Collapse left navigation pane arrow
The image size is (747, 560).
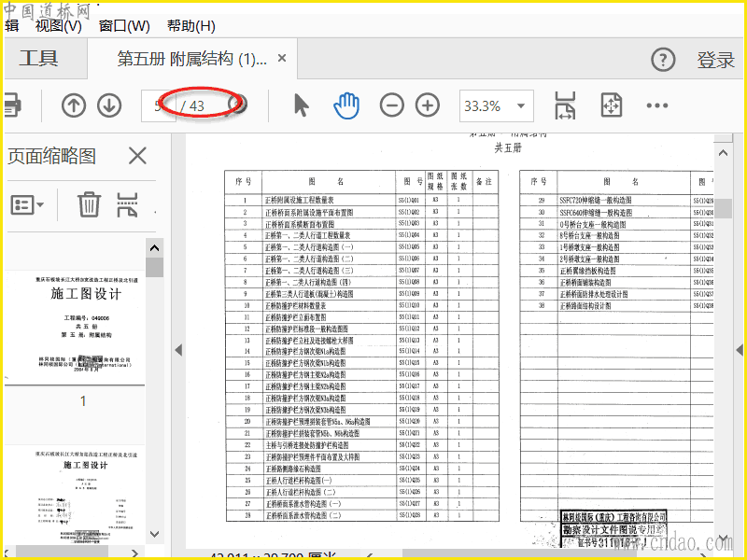point(178,351)
